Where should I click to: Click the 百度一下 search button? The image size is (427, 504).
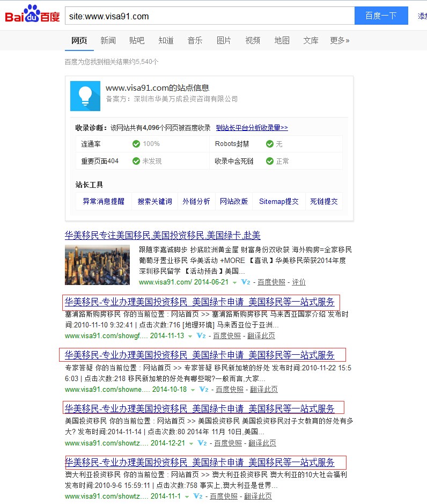tap(381, 16)
